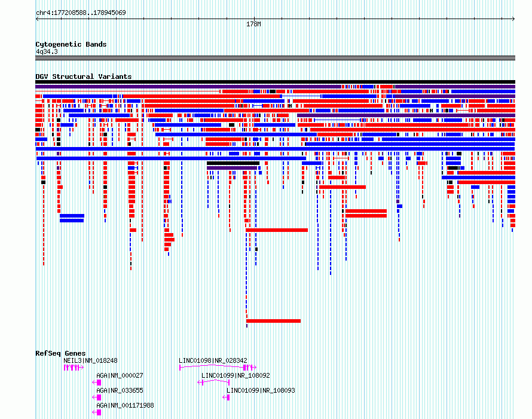This screenshot has width=532, height=419.
Task: Click the LINC01099|NR_108092 gene label
Action: pyautogui.click(x=236, y=375)
